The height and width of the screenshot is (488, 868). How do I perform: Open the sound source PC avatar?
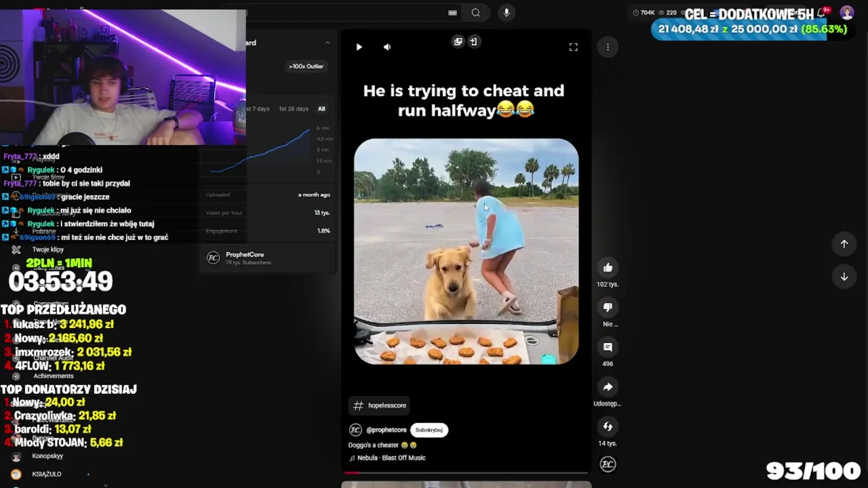click(608, 464)
